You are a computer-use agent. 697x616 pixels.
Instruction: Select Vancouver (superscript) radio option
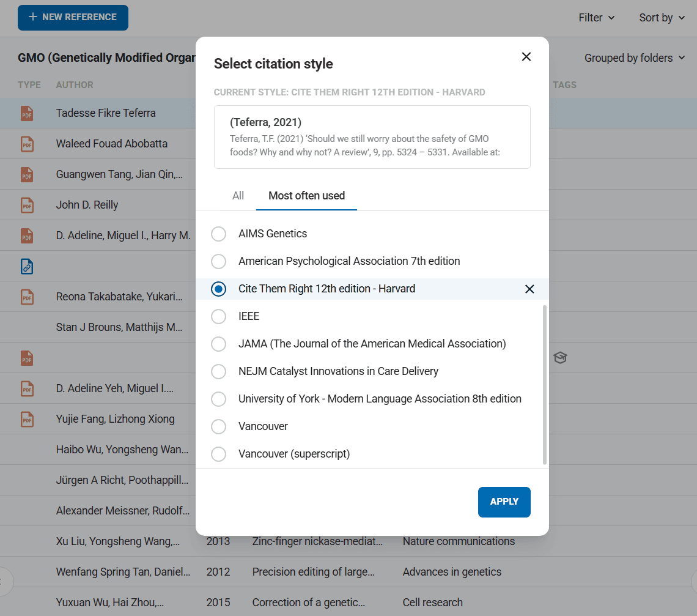(218, 454)
